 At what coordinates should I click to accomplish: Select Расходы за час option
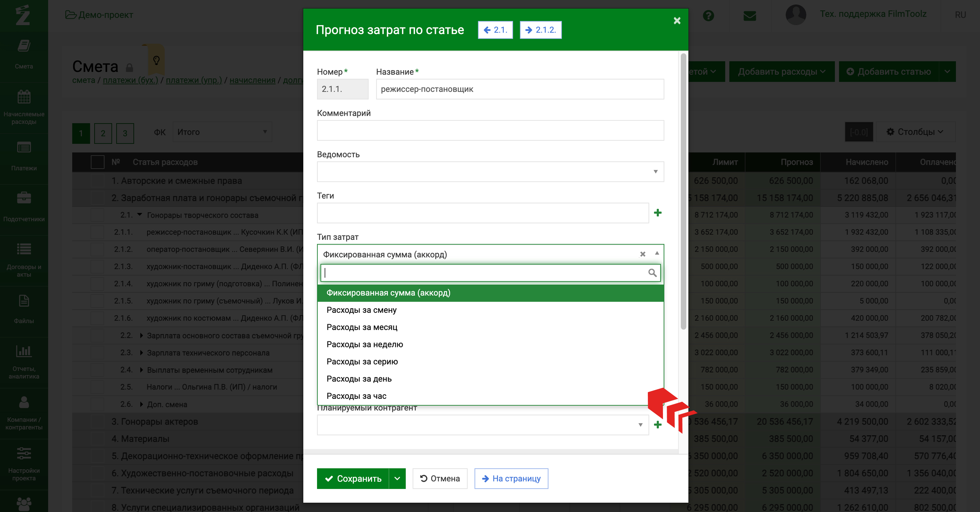click(x=490, y=395)
